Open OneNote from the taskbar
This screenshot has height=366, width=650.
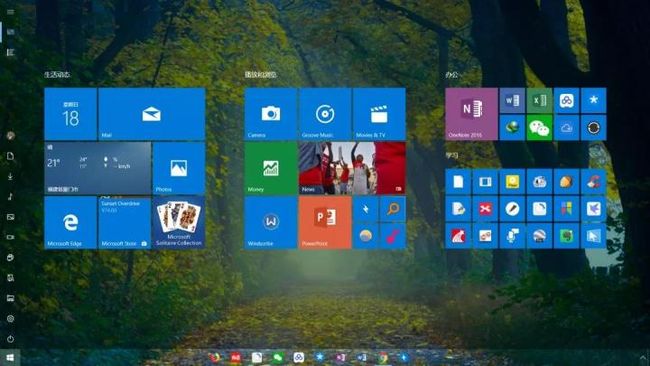341,358
